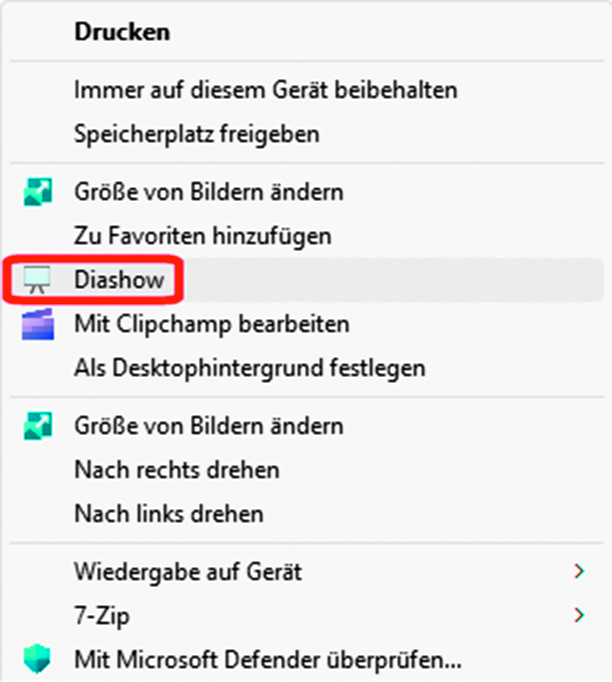The image size is (612, 682).
Task: Click the lower image resize icon
Action: point(38,425)
